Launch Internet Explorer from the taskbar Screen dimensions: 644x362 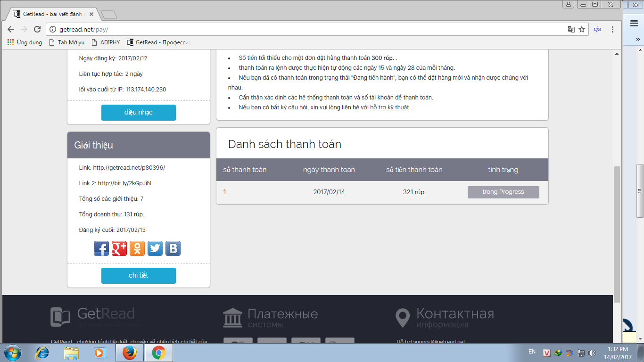pos(43,353)
